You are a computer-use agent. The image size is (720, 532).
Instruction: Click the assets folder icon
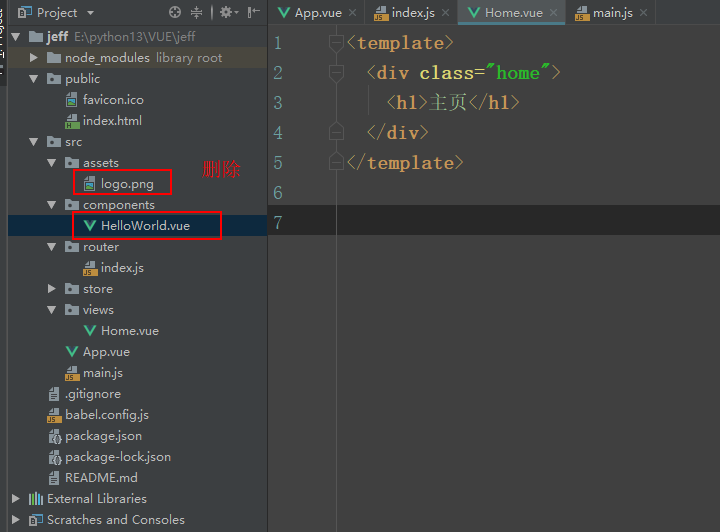(72, 163)
